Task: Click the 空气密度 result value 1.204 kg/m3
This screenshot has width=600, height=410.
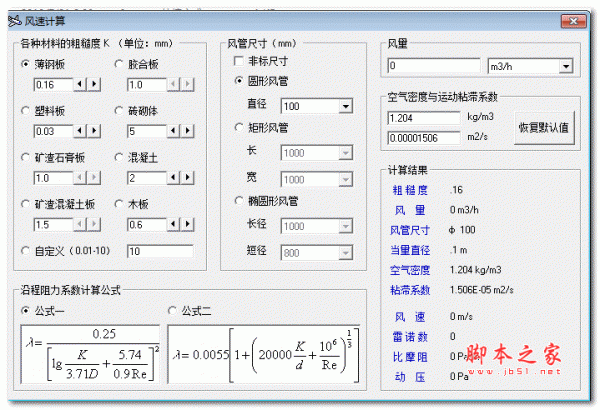Action: tap(476, 270)
